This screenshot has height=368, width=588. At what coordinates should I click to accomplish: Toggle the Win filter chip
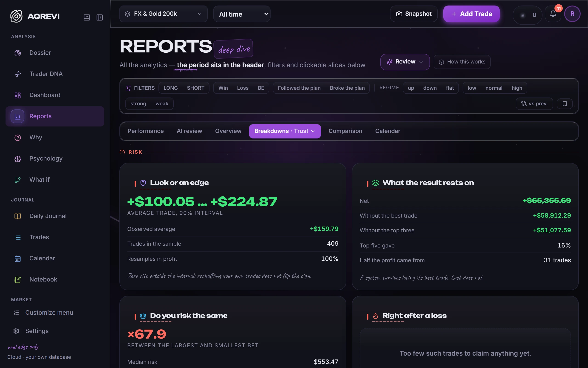coord(223,88)
